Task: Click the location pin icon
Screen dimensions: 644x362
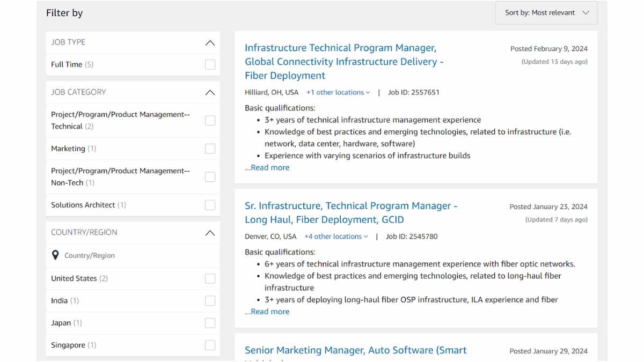Action: 55,255
